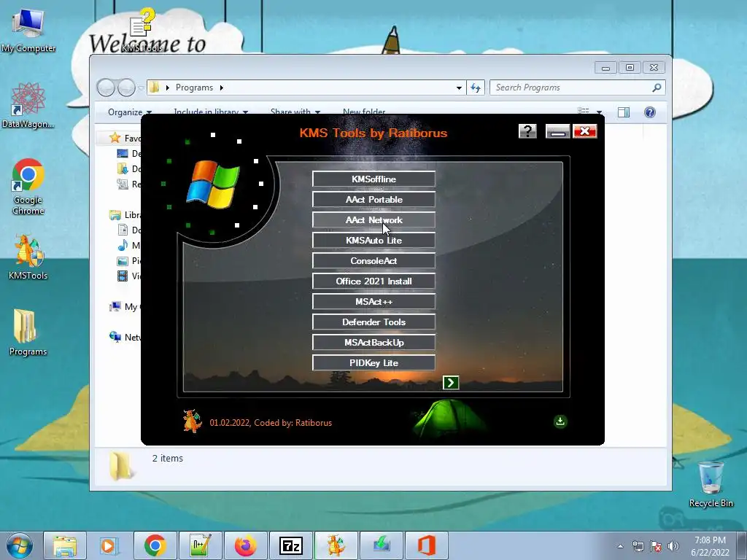Click the question mark help button in KMS Tools
The width and height of the screenshot is (747, 560).
(527, 131)
